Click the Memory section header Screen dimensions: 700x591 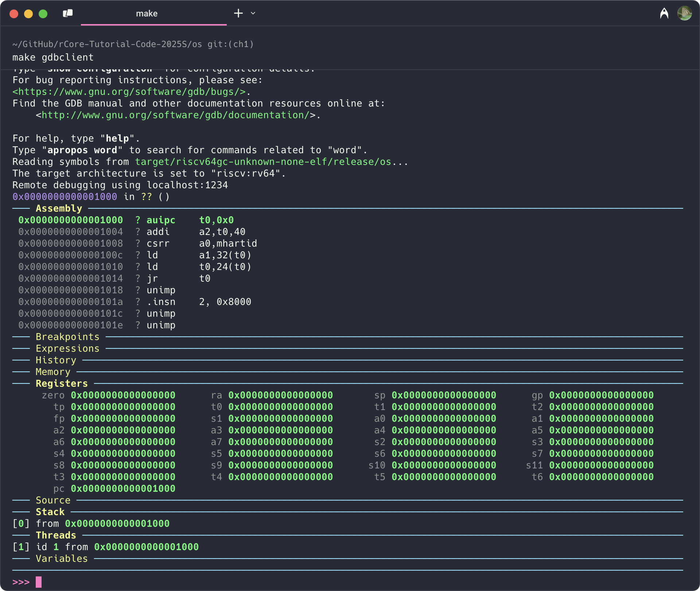(53, 372)
